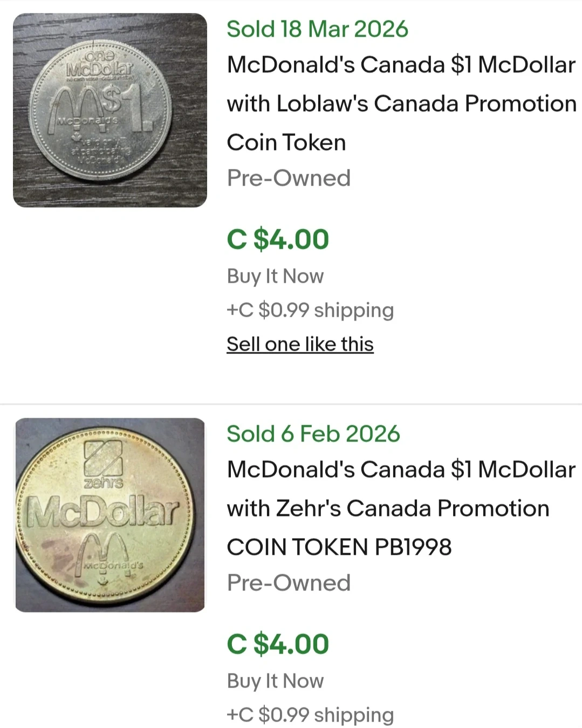Select the 'Sold 18 Mar 2026' date label
This screenshot has height=728, width=582.
tap(317, 29)
